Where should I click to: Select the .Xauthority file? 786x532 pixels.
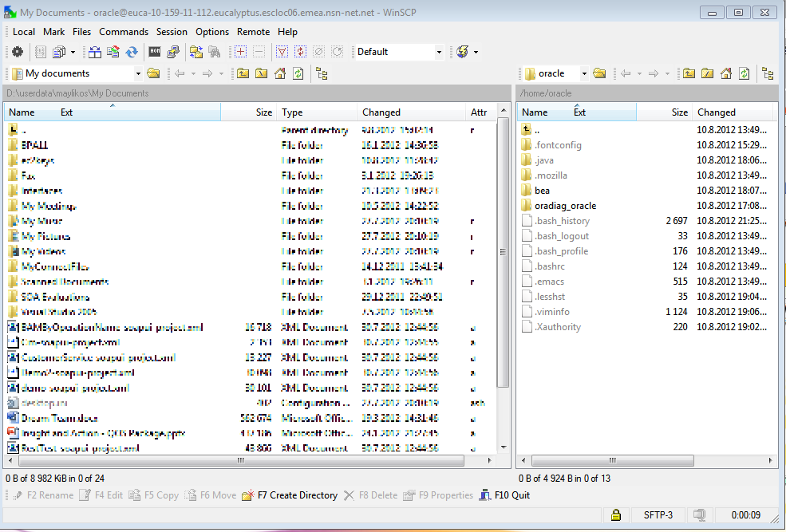(558, 327)
